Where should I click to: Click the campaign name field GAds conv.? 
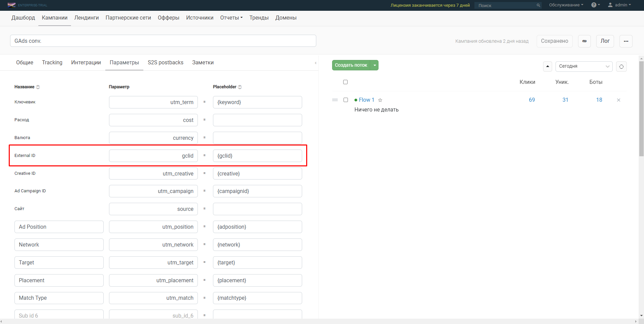click(163, 41)
